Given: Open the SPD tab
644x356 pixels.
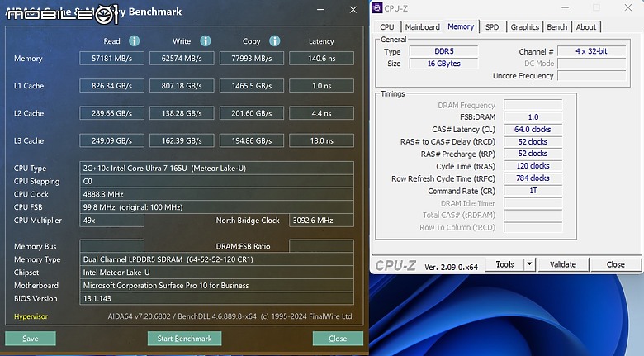Looking at the screenshot, I should [x=492, y=27].
